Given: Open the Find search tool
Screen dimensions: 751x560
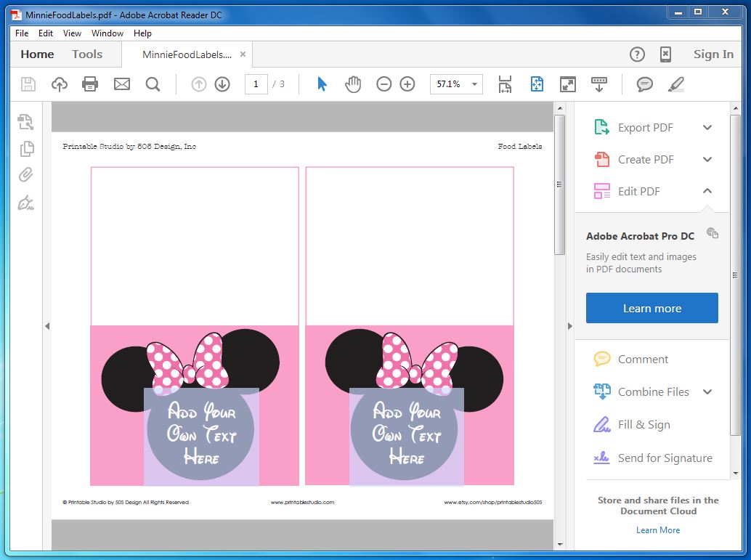Looking at the screenshot, I should click(153, 84).
